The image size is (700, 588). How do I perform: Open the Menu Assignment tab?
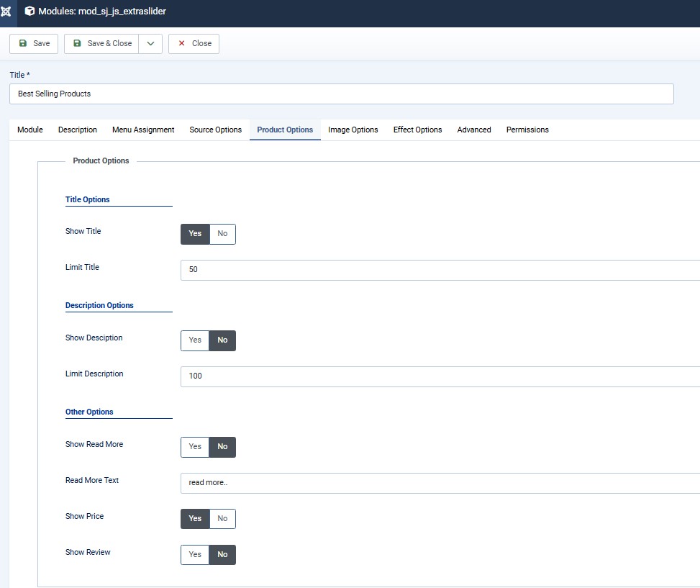click(143, 130)
